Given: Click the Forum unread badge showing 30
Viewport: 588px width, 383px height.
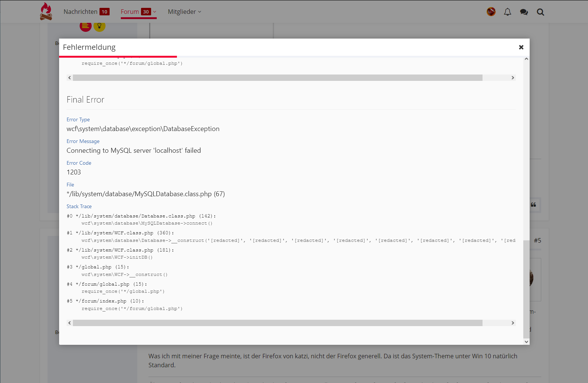Looking at the screenshot, I should click(146, 12).
